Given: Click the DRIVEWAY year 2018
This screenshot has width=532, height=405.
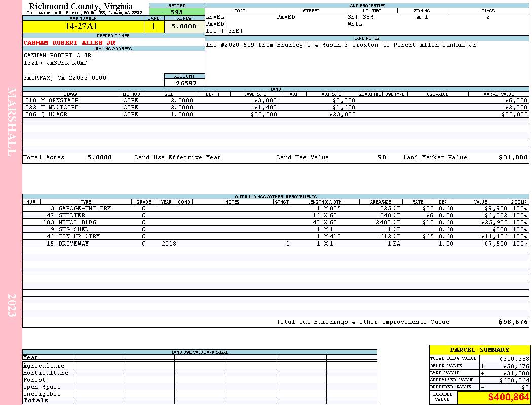Looking at the screenshot, I should pos(169,244).
